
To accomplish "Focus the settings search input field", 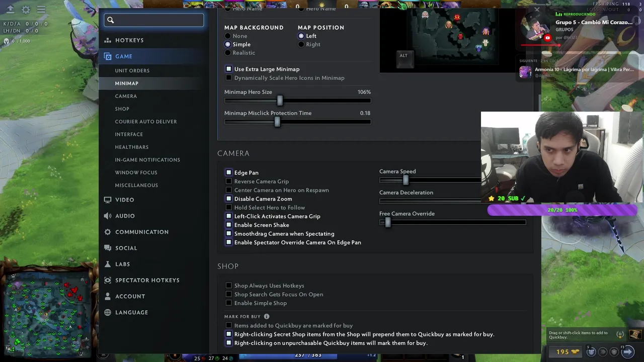I will [x=154, y=20].
